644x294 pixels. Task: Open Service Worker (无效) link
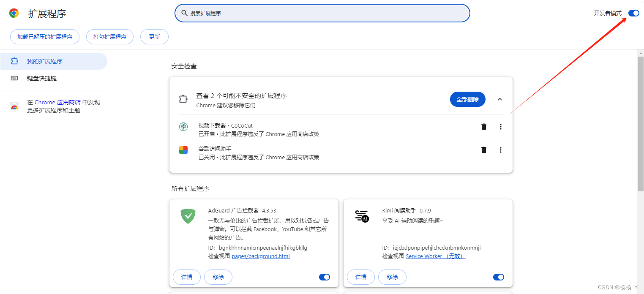436,256
